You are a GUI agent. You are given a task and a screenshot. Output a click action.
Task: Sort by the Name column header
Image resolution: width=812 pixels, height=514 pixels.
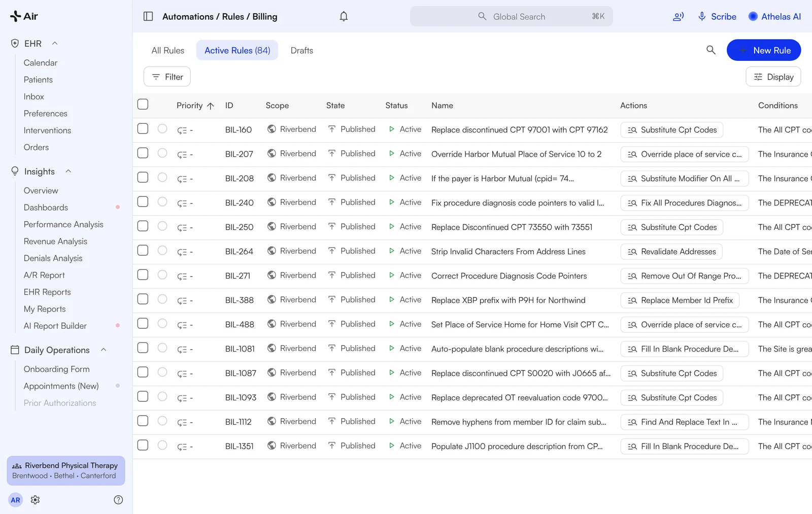[442, 106]
